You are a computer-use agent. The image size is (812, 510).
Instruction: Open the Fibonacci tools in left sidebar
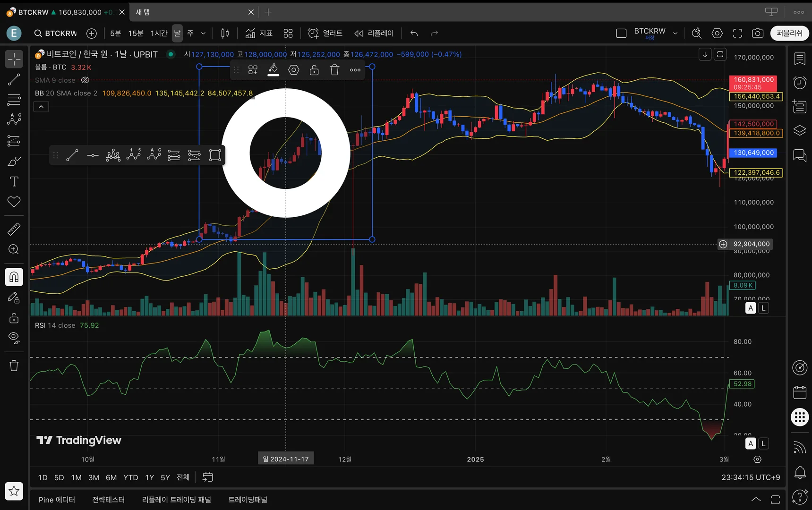14,100
